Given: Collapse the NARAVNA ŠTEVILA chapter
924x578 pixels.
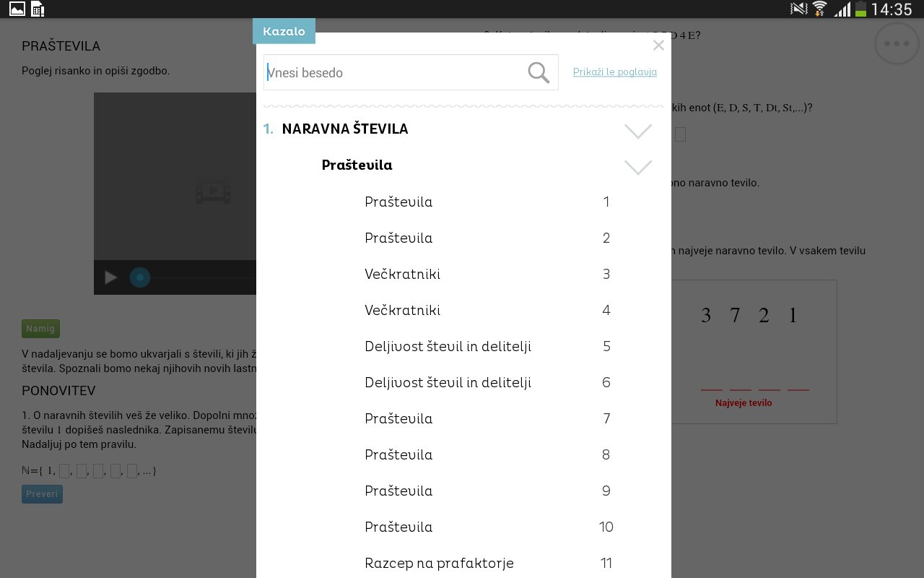Looking at the screenshot, I should click(637, 131).
